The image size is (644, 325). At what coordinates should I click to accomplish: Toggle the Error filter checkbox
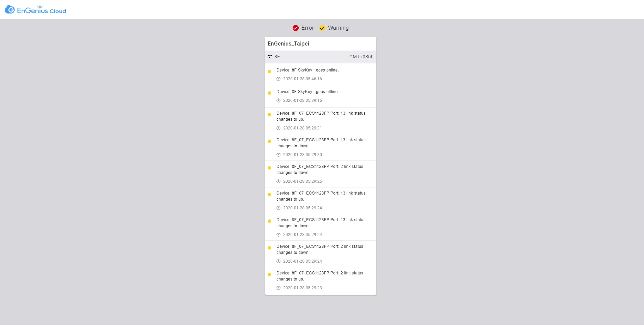296,28
